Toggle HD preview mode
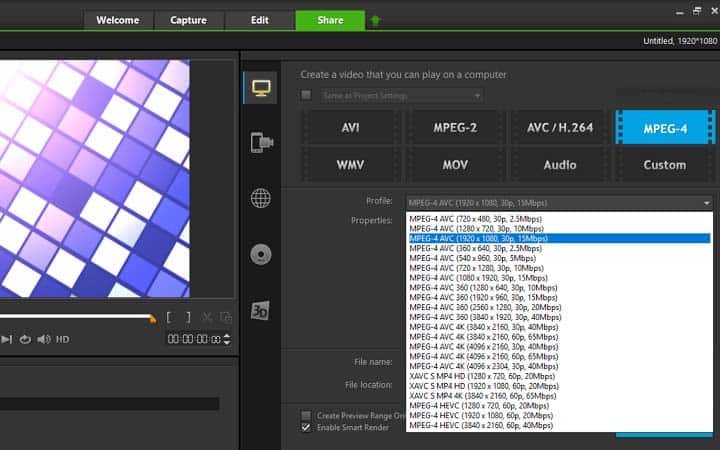This screenshot has width=720, height=450. (62, 340)
